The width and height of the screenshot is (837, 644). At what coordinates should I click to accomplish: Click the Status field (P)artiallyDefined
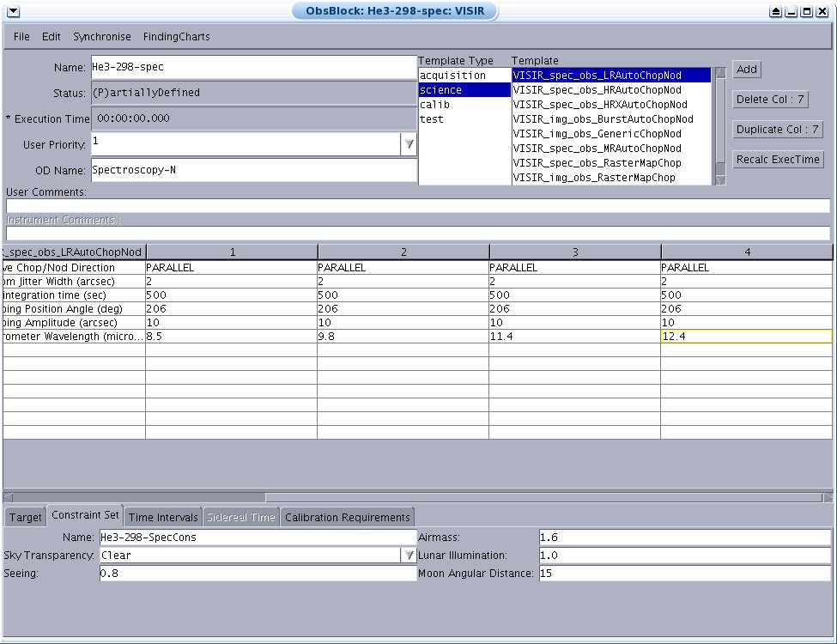[x=254, y=93]
